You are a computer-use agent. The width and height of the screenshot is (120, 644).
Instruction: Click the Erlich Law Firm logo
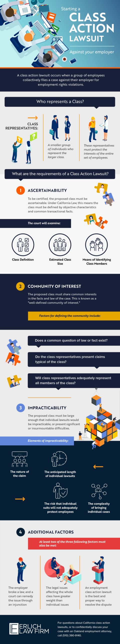click(29, 628)
